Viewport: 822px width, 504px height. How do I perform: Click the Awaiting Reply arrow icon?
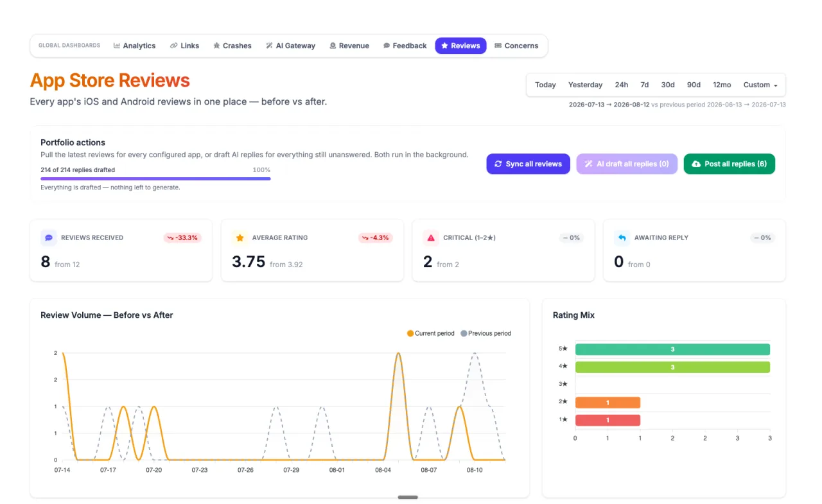click(622, 238)
